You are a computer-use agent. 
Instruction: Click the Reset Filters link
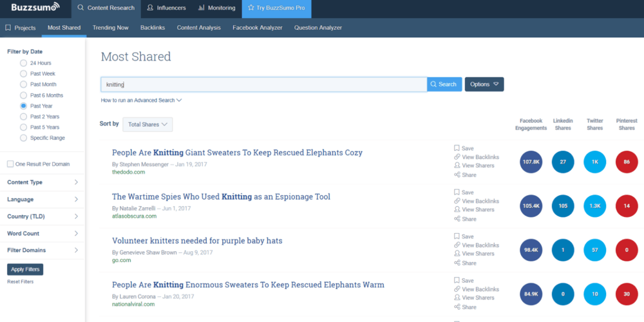point(21,282)
